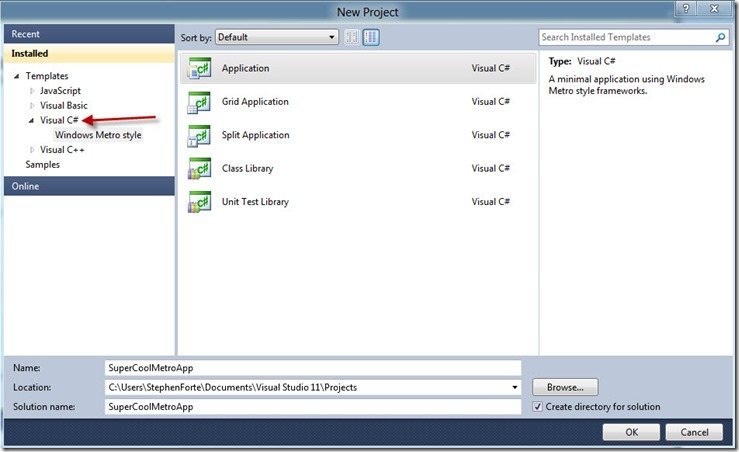Select the Grid Application template name
This screenshot has width=739, height=452.
click(x=255, y=102)
